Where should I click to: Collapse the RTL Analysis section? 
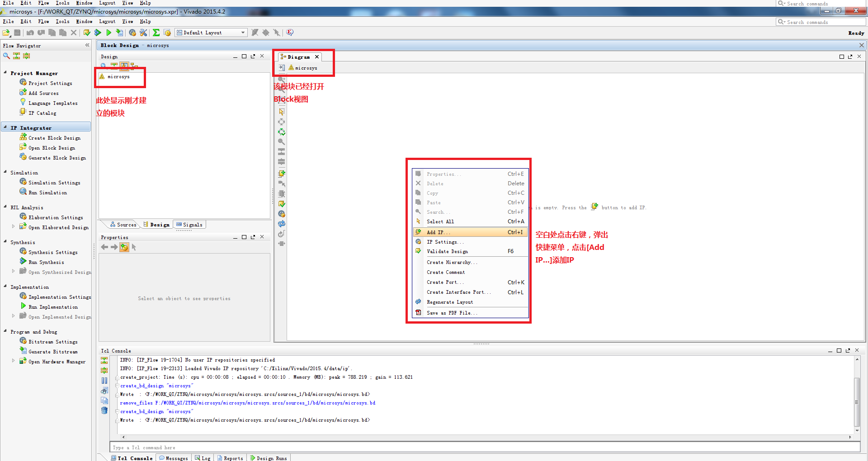(5, 207)
